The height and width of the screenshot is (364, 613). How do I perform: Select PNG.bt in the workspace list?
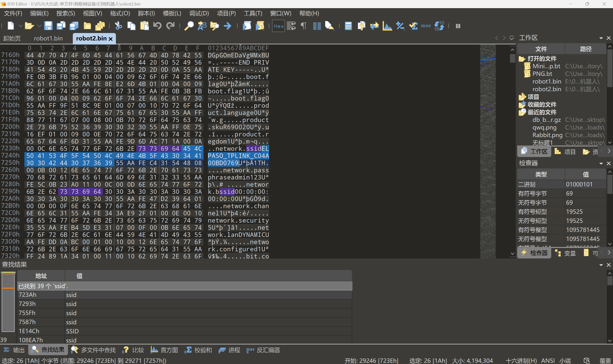542,74
